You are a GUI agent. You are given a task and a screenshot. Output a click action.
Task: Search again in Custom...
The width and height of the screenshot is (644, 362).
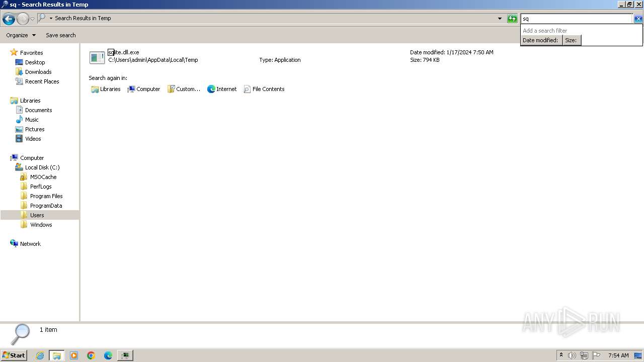pos(184,89)
